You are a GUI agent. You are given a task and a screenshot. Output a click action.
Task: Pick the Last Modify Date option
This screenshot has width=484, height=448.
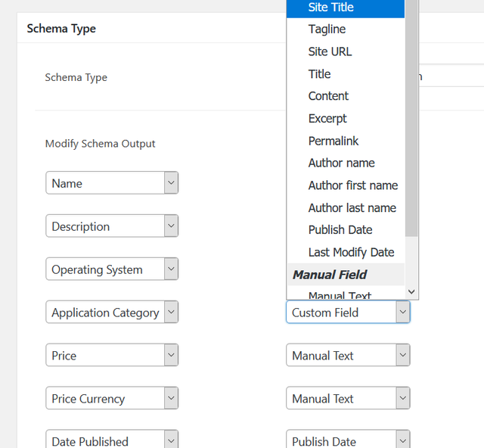click(x=346, y=253)
